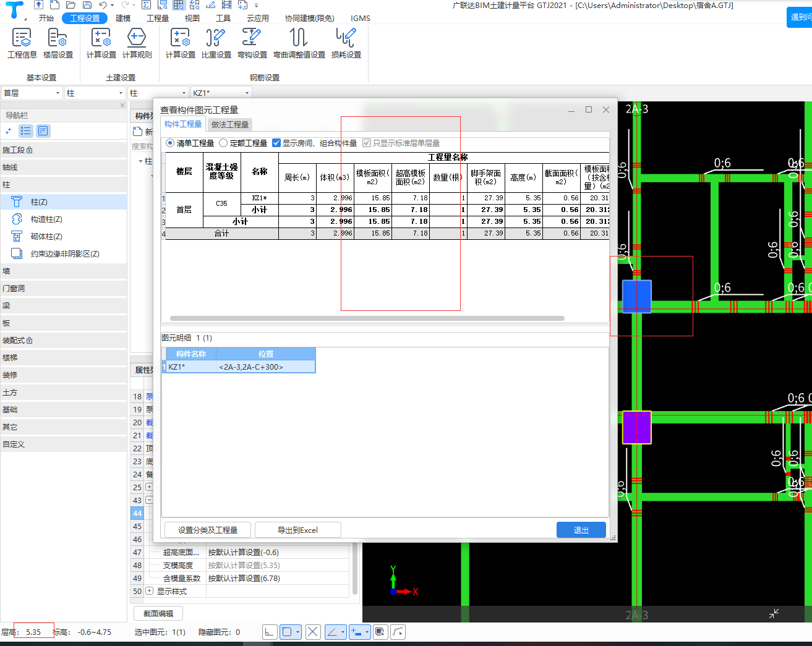The height and width of the screenshot is (646, 812).
Task: Open 损耗设置 loss settings
Action: pos(346,43)
